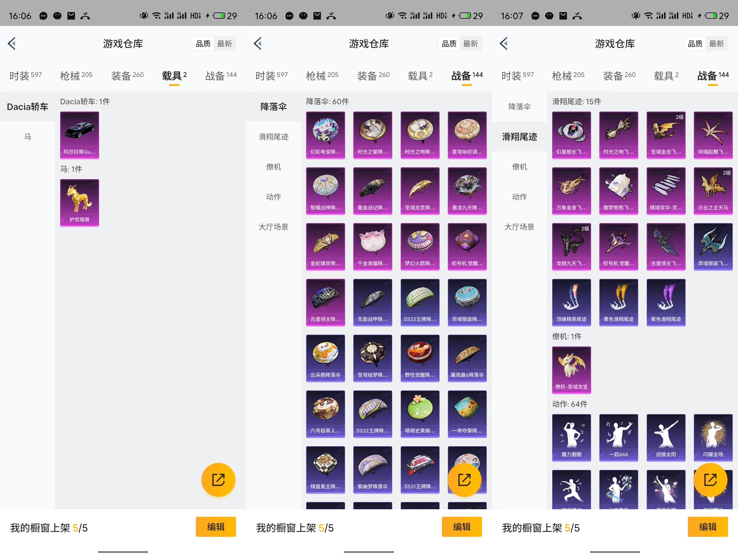Select 品质 sort on the right screen
The image size is (738, 560).
tap(695, 44)
